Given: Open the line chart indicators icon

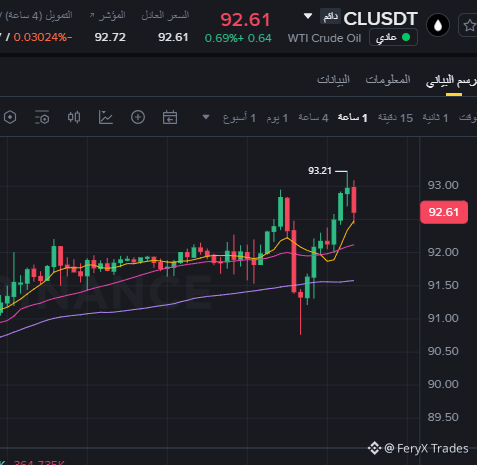Looking at the screenshot, I should coord(106,117).
